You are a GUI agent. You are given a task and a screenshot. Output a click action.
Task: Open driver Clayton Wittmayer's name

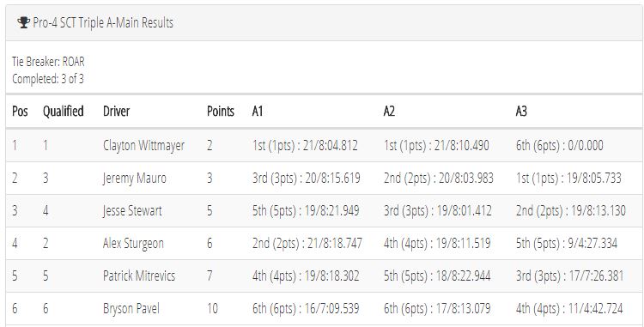point(143,146)
